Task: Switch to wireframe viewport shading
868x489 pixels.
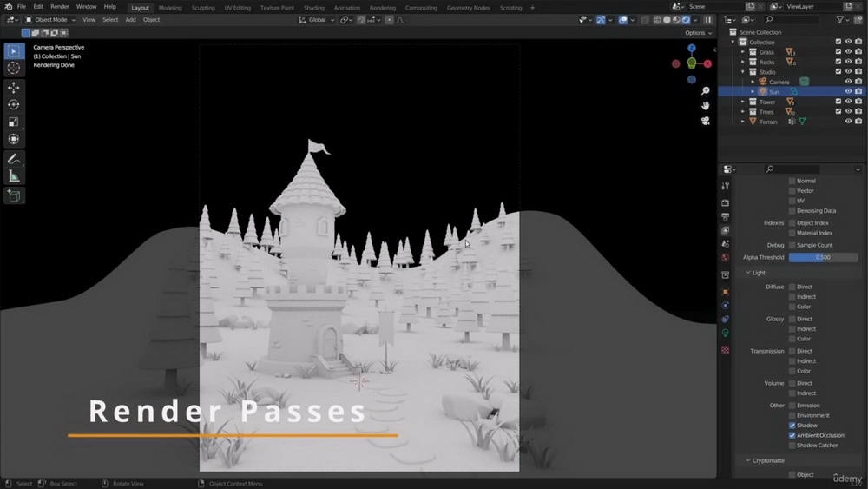Action: click(657, 19)
